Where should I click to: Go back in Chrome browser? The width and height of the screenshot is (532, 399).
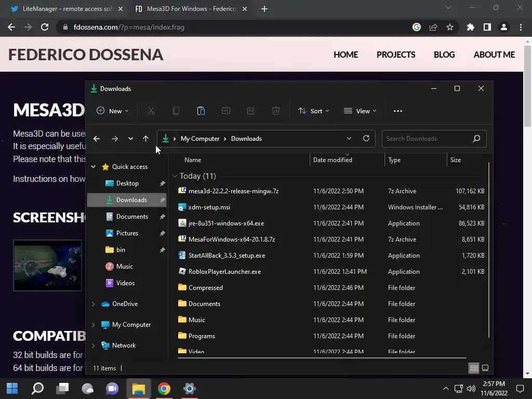tap(11, 27)
